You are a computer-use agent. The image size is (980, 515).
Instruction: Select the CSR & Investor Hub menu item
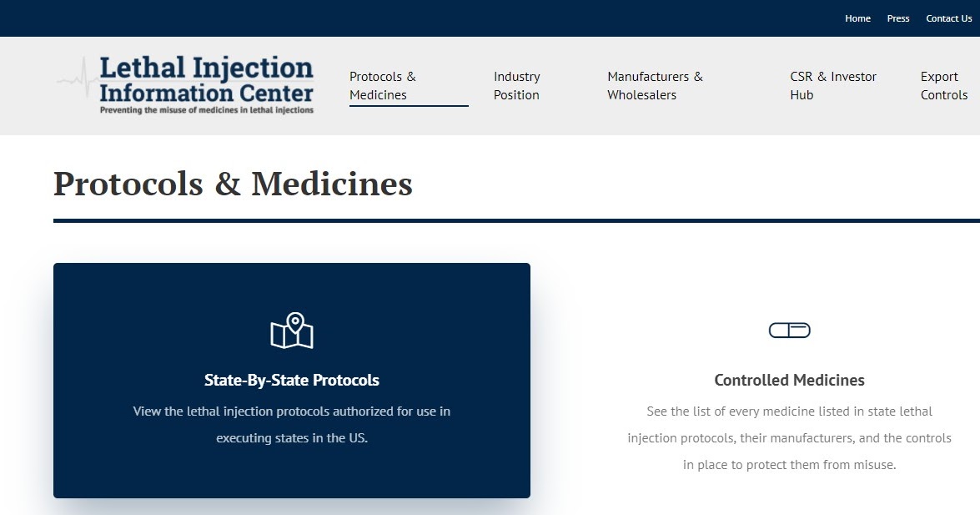coord(832,85)
